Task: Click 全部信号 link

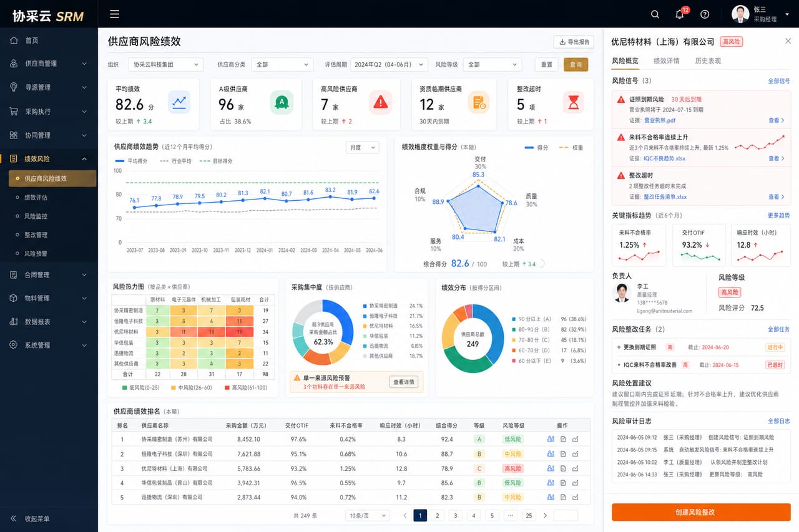Action: pyautogui.click(x=778, y=81)
